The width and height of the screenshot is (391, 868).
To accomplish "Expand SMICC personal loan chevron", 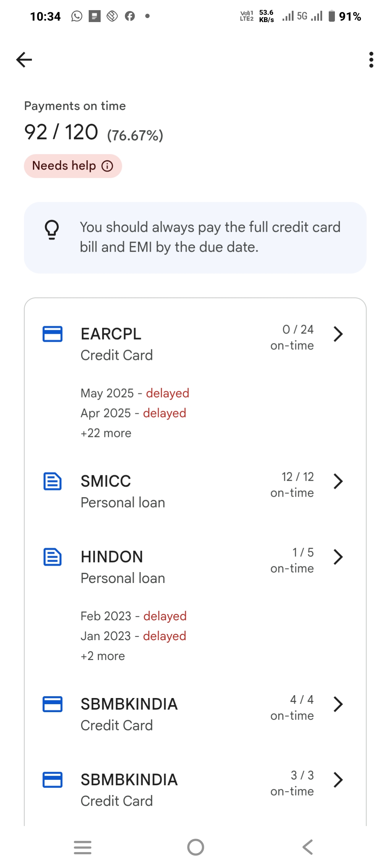I will (x=338, y=481).
